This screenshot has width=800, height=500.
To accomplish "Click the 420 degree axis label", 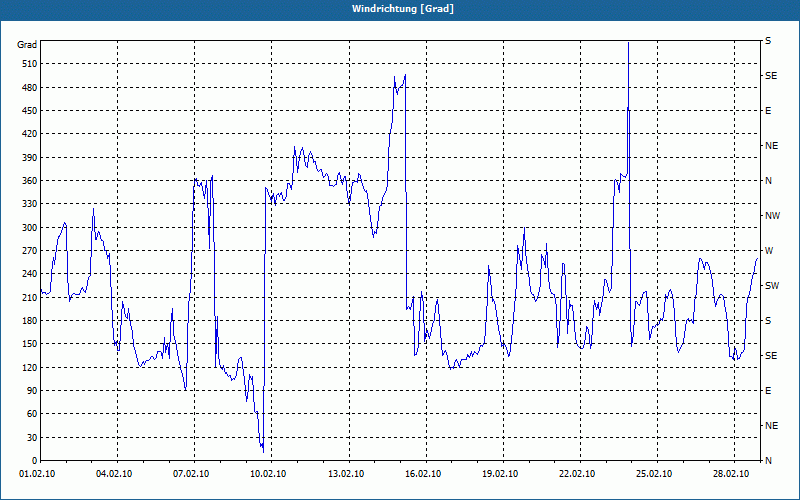I will point(30,134).
